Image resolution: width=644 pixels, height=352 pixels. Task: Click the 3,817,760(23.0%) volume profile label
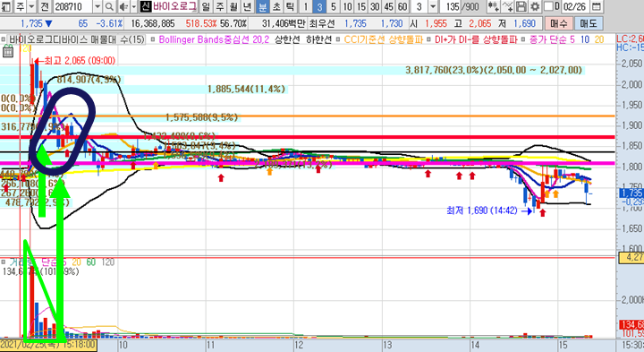494,70
